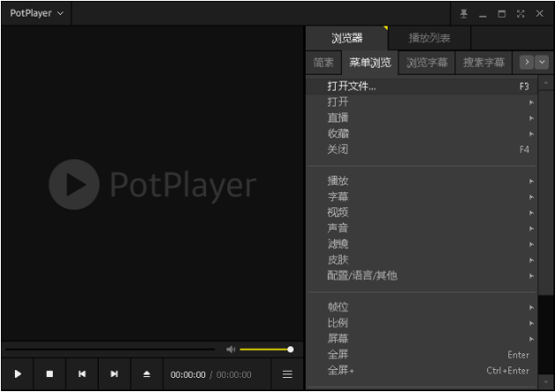Open the 比例 submenu
This screenshot has width=555, height=392.
pos(422,323)
